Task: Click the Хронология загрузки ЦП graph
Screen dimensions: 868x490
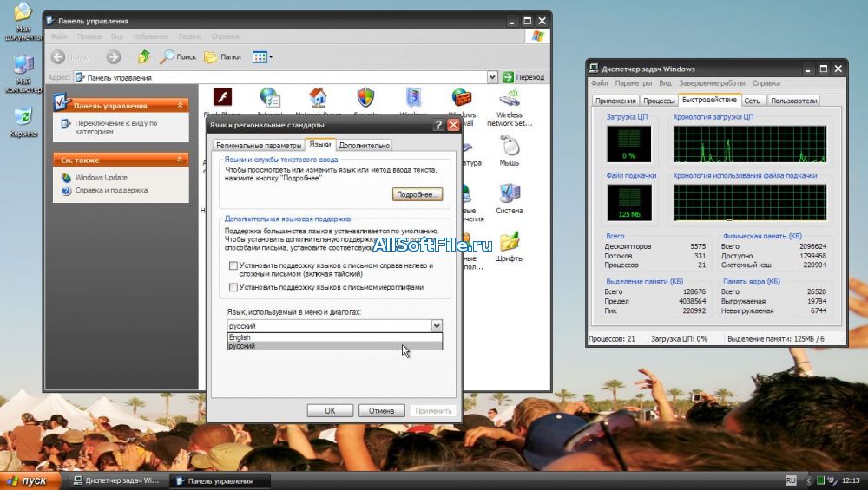Action: point(750,144)
